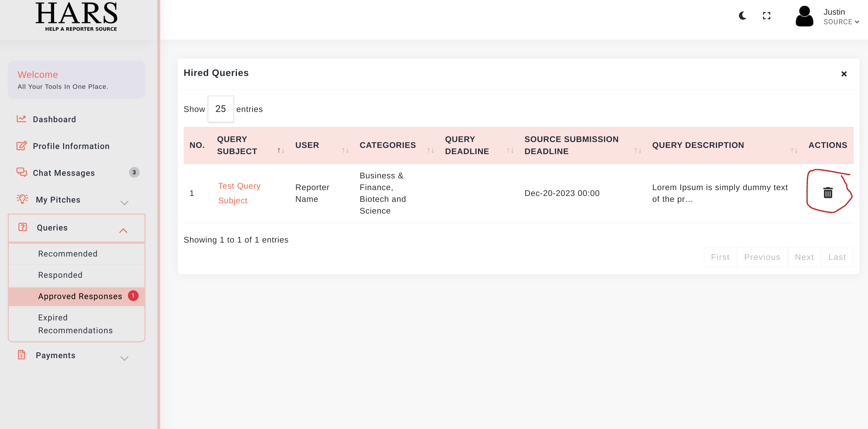Click the Queries question-mark icon
Screen dimensions: 868x429
click(23, 227)
